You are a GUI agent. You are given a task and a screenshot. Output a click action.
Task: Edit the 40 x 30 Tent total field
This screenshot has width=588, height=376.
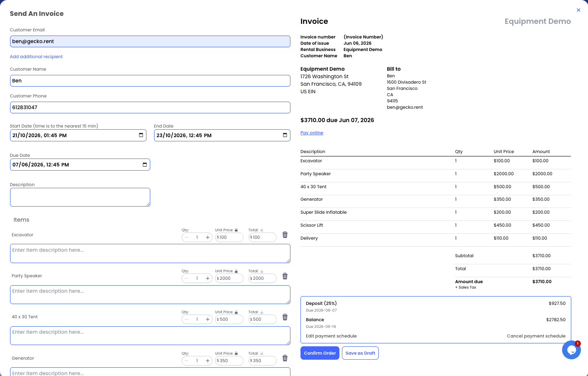point(262,319)
